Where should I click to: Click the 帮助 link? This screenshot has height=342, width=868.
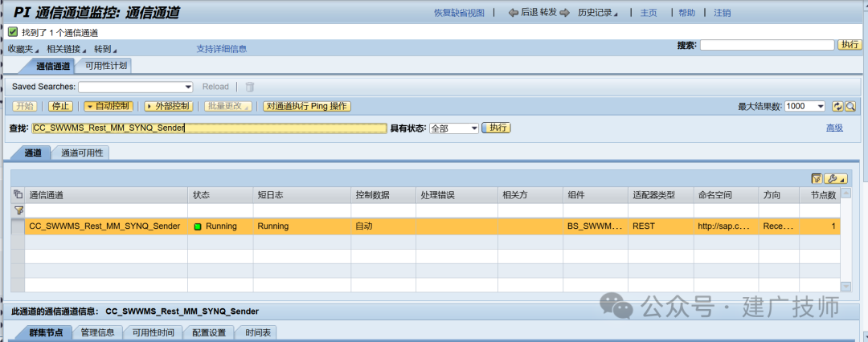click(x=687, y=13)
